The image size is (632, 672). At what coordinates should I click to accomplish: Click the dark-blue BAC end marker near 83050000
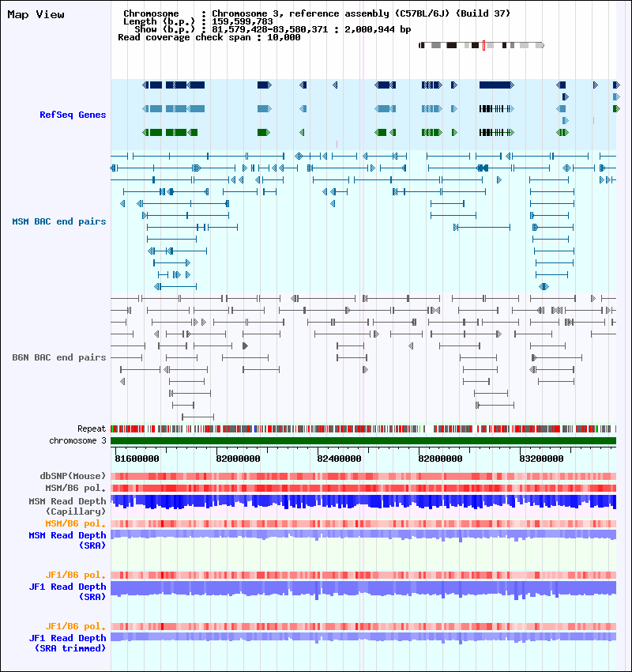(x=483, y=168)
